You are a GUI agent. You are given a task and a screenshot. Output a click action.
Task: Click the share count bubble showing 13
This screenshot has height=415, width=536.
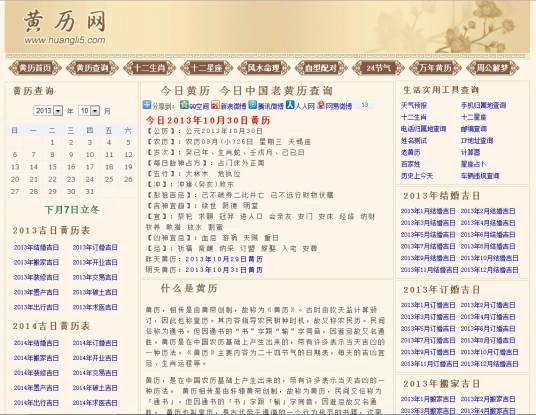[365, 105]
